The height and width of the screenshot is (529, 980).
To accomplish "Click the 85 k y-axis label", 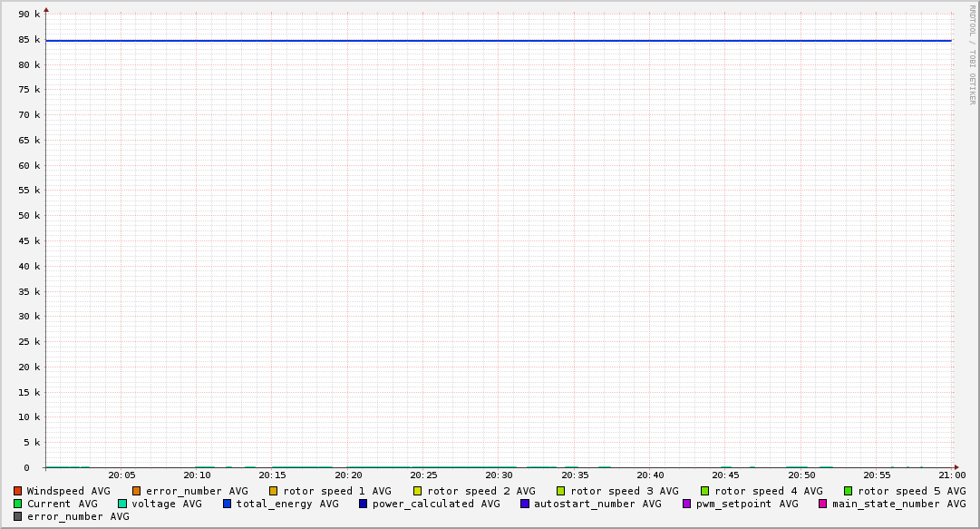I will click(x=31, y=40).
